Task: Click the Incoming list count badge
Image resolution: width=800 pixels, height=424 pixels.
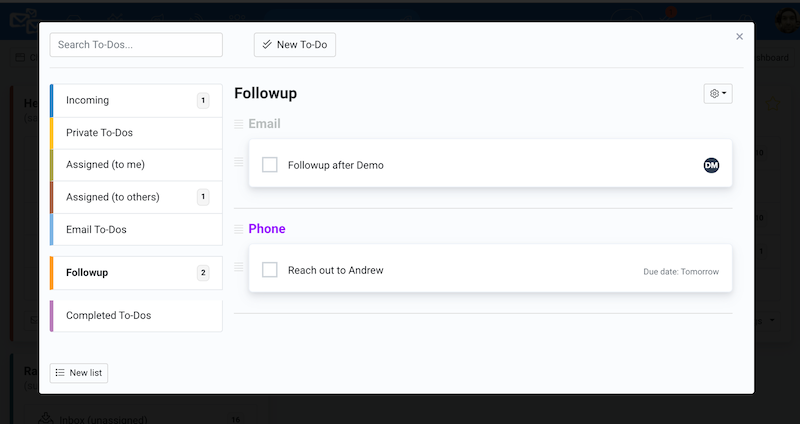Action: (203, 101)
